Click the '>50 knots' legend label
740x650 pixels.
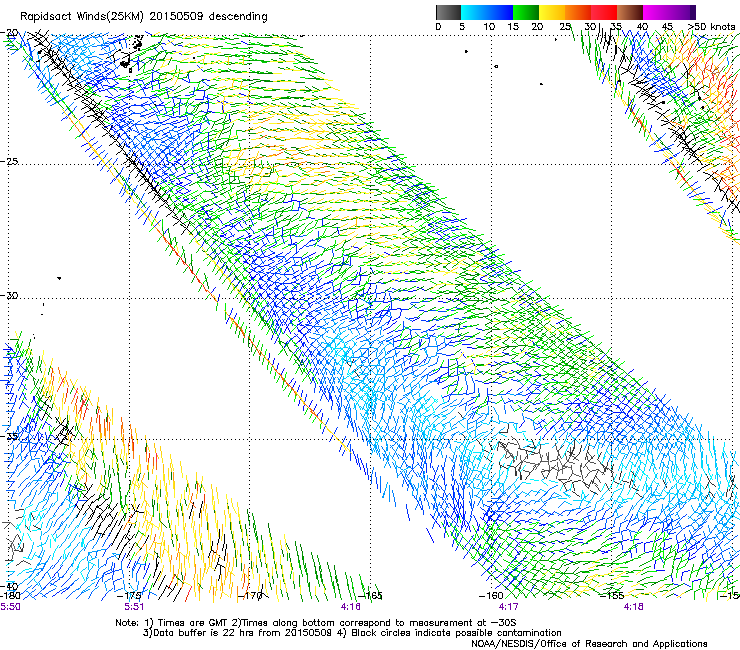point(711,27)
